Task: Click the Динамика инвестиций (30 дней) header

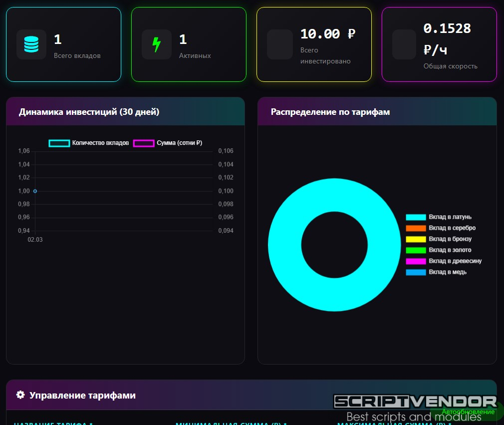Action: pos(89,112)
